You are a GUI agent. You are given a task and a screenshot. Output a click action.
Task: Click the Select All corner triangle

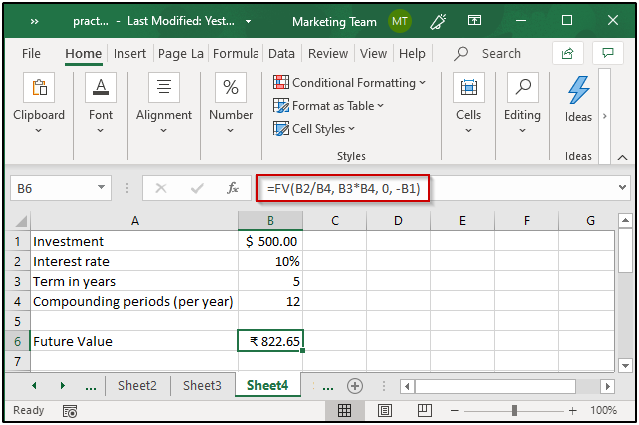[x=21, y=221]
